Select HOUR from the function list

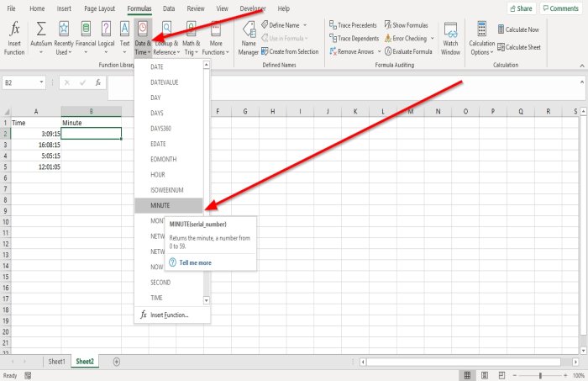169,175
